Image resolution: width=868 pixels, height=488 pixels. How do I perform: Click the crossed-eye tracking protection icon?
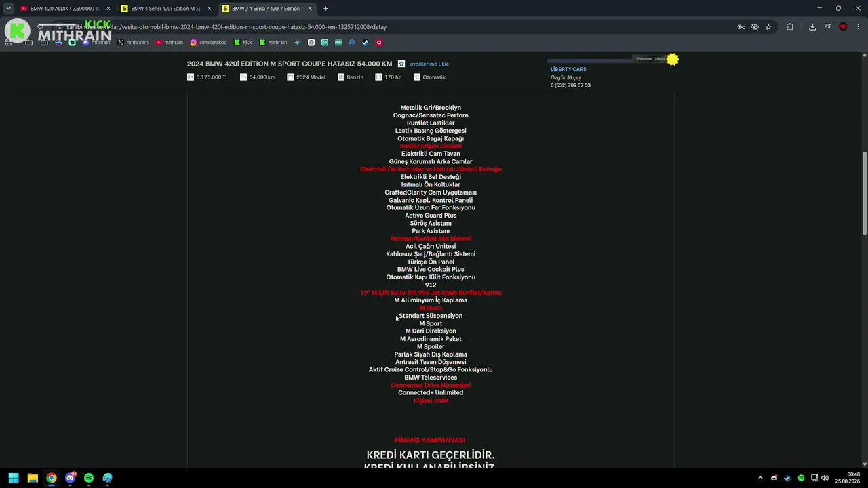click(755, 27)
